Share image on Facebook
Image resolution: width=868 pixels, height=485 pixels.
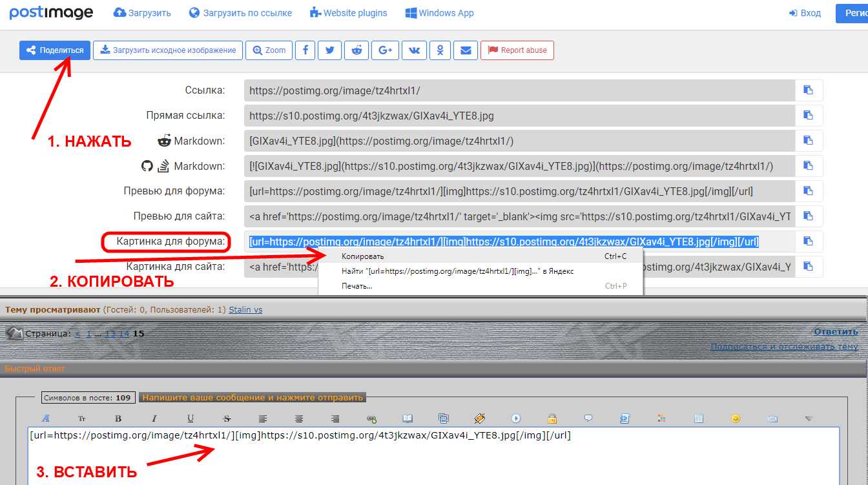pos(305,50)
